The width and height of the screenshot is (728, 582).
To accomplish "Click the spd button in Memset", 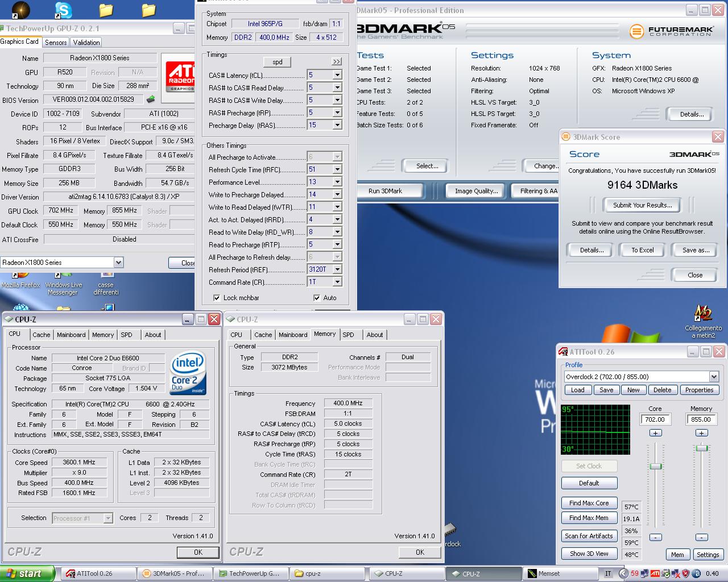I will tap(278, 62).
